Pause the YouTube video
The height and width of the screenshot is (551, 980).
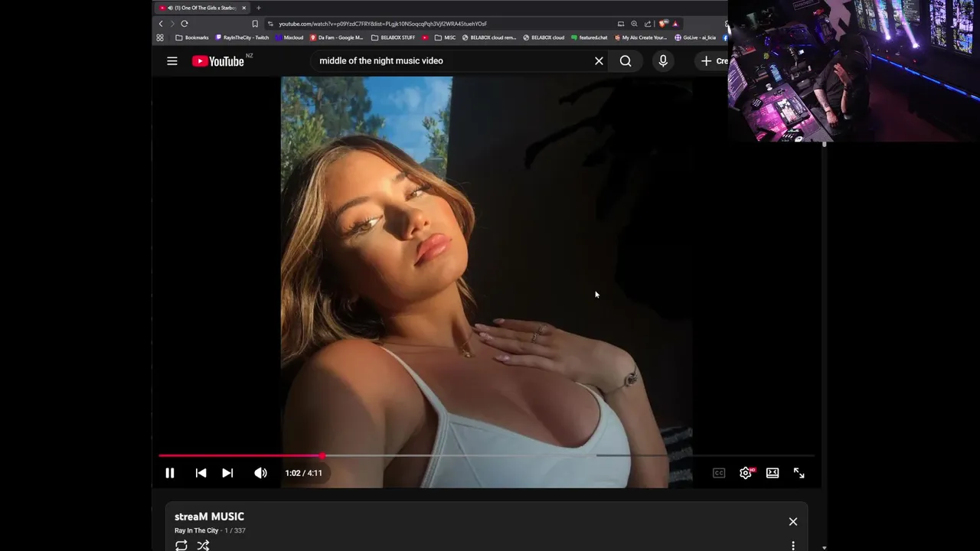point(170,473)
